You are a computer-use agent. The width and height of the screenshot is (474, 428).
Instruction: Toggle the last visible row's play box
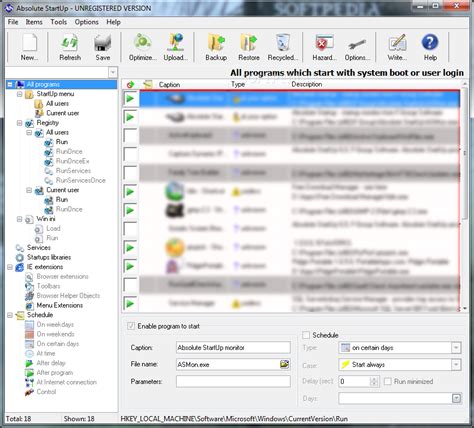130,304
